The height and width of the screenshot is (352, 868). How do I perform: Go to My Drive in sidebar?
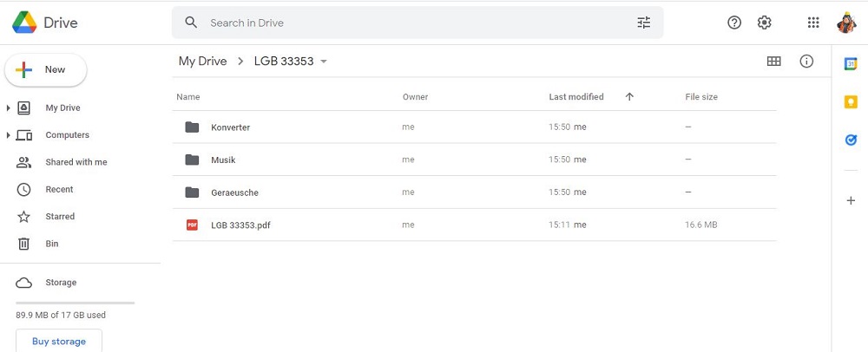pyautogui.click(x=62, y=108)
